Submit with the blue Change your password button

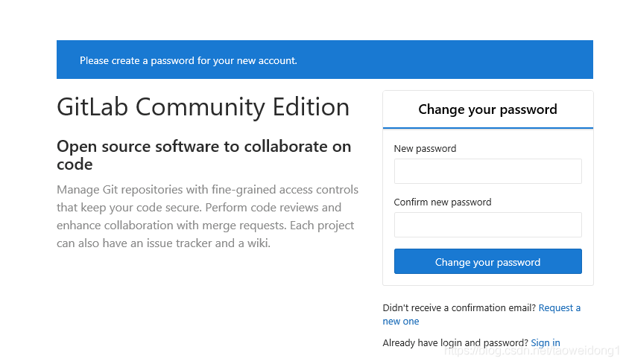pyautogui.click(x=487, y=261)
